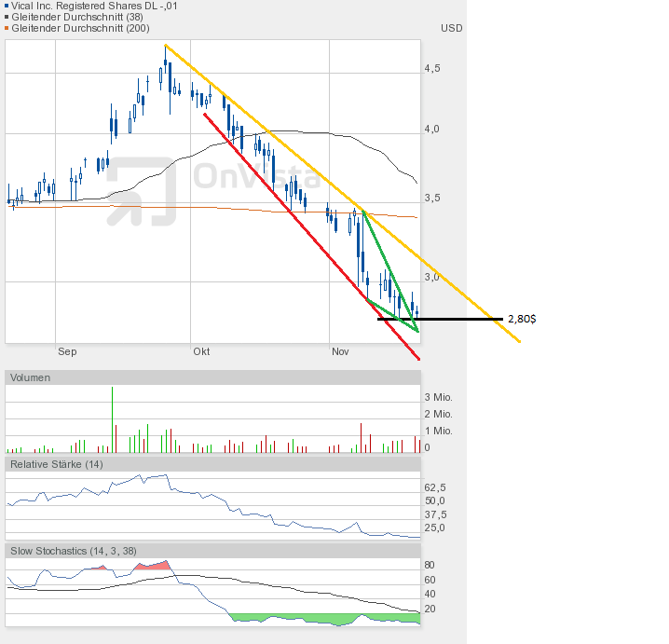Click the 1 Mio. volume axis label
Image resolution: width=669 pixels, height=644 pixels.
pos(438,431)
